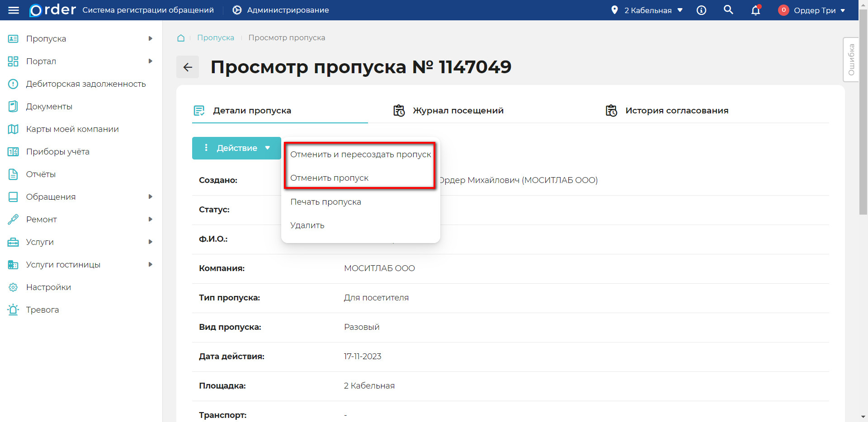This screenshot has height=422, width=868.
Task: Switch to the Журнал посещений tab
Action: pos(458,110)
